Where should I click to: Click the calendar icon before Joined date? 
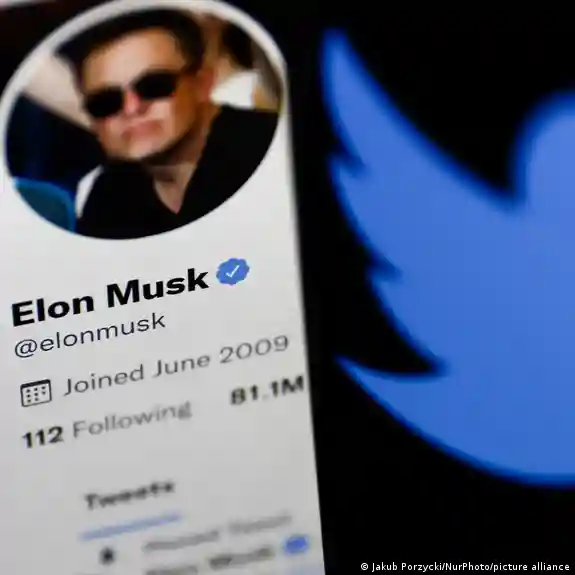click(36, 393)
